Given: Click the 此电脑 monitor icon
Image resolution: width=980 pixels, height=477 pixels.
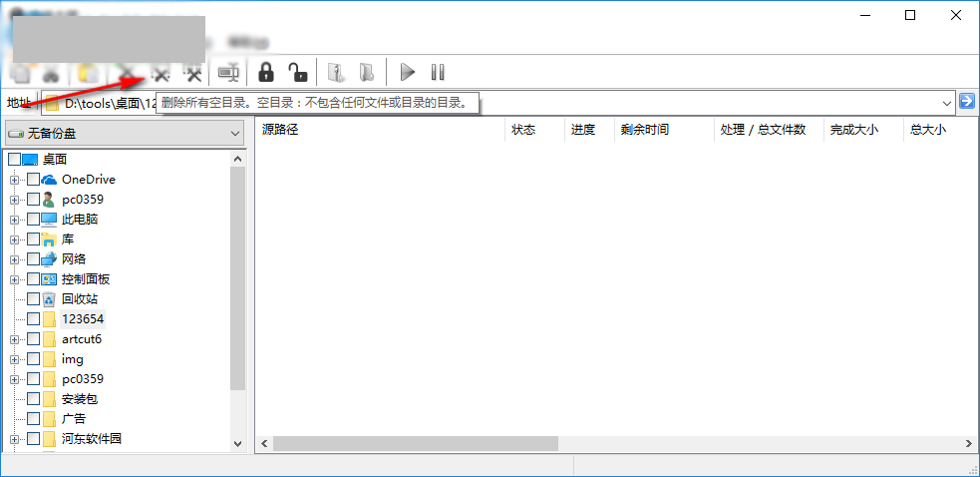Looking at the screenshot, I should (49, 220).
